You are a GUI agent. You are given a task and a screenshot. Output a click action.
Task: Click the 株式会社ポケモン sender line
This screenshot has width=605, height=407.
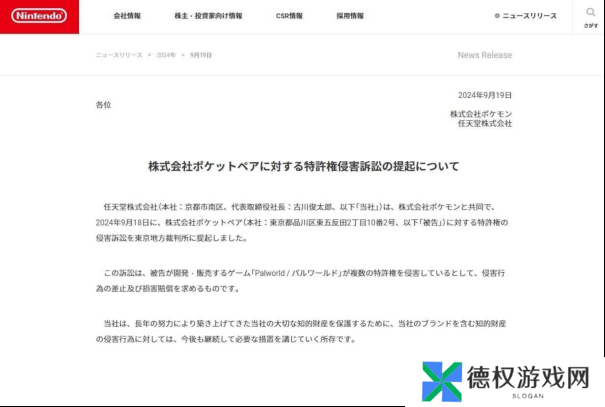481,114
